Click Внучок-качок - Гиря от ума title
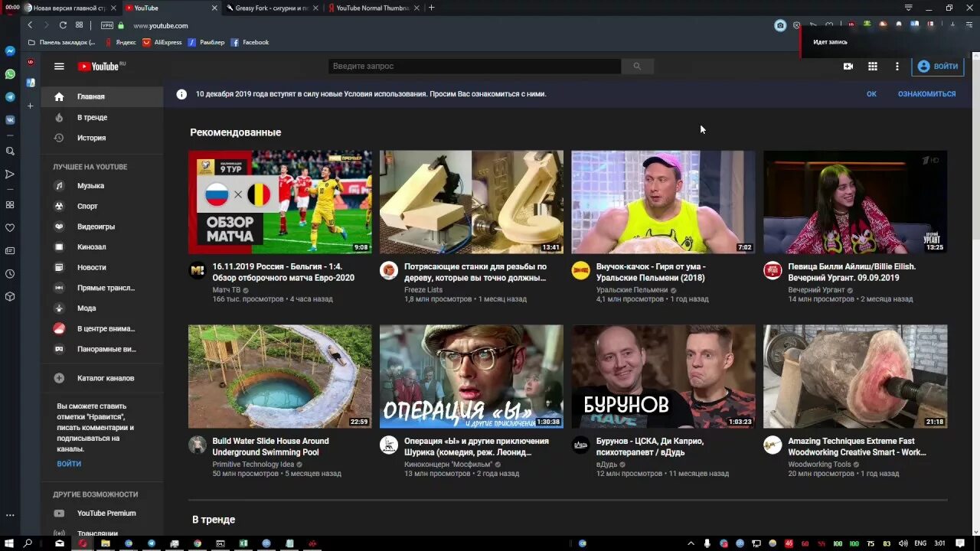This screenshot has height=551, width=980. click(x=651, y=272)
